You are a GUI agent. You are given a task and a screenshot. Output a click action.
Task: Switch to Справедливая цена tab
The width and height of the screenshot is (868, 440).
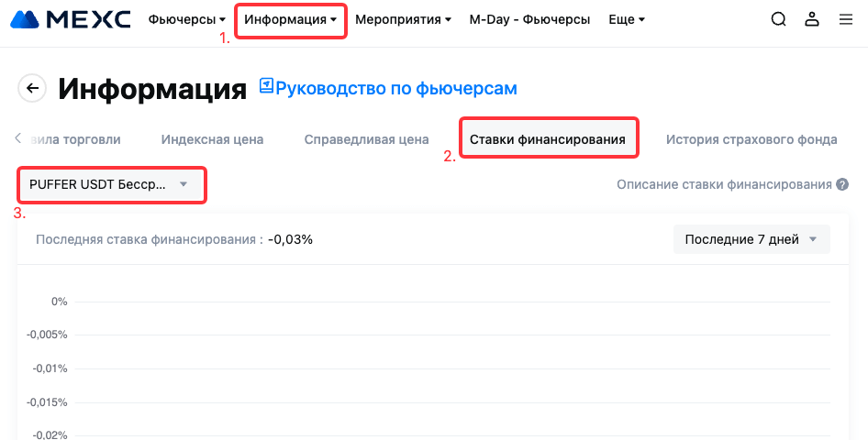click(x=366, y=139)
